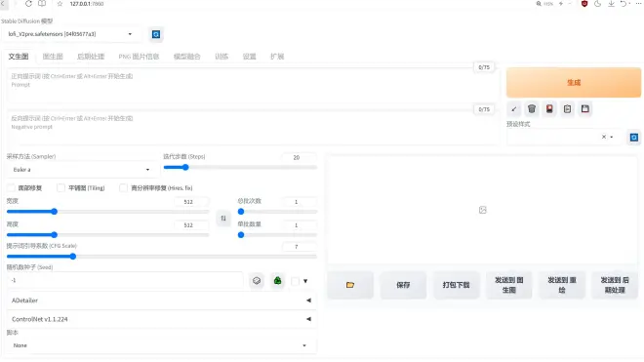Open the 模型融合 tab
644x362 pixels.
(x=187, y=57)
